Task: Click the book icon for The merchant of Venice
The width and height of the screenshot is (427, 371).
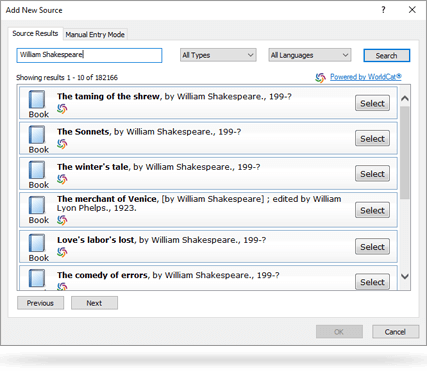Action: [37, 205]
